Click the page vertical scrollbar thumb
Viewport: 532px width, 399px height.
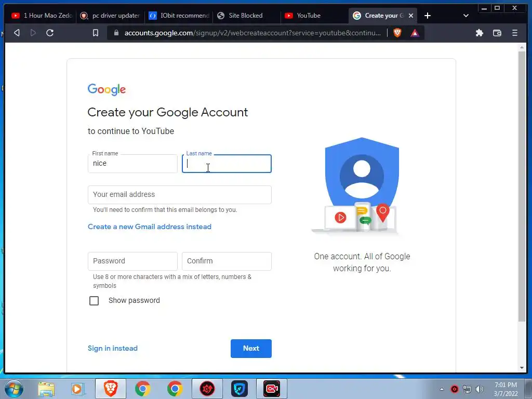point(522,187)
